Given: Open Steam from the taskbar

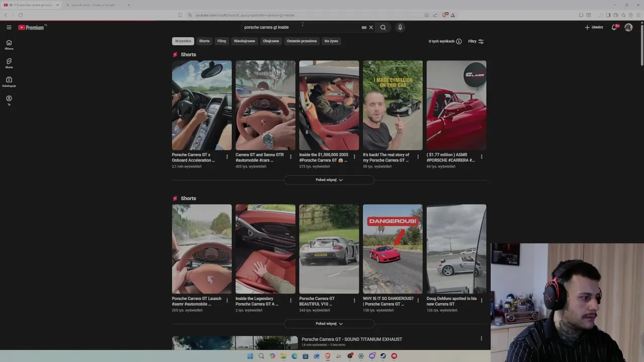Looking at the screenshot, I should click(x=383, y=356).
